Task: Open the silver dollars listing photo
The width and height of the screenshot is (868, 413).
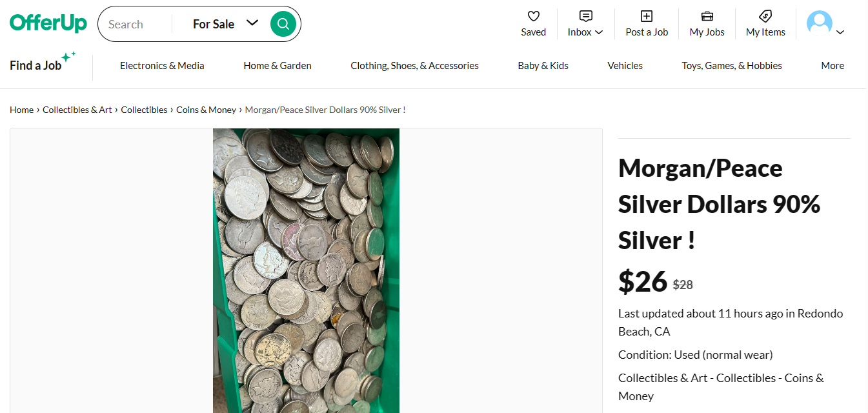Action: (x=306, y=270)
